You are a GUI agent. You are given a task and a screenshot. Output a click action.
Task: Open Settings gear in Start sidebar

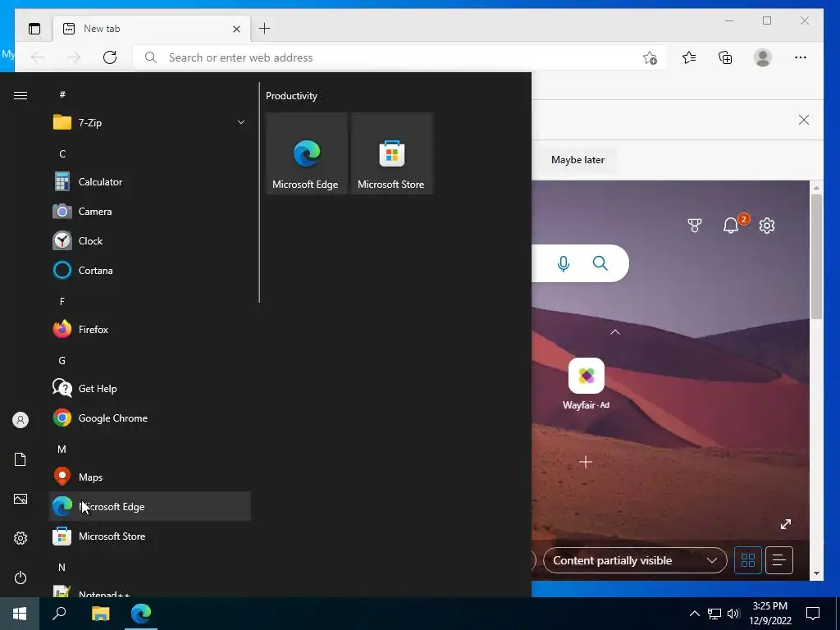21,538
